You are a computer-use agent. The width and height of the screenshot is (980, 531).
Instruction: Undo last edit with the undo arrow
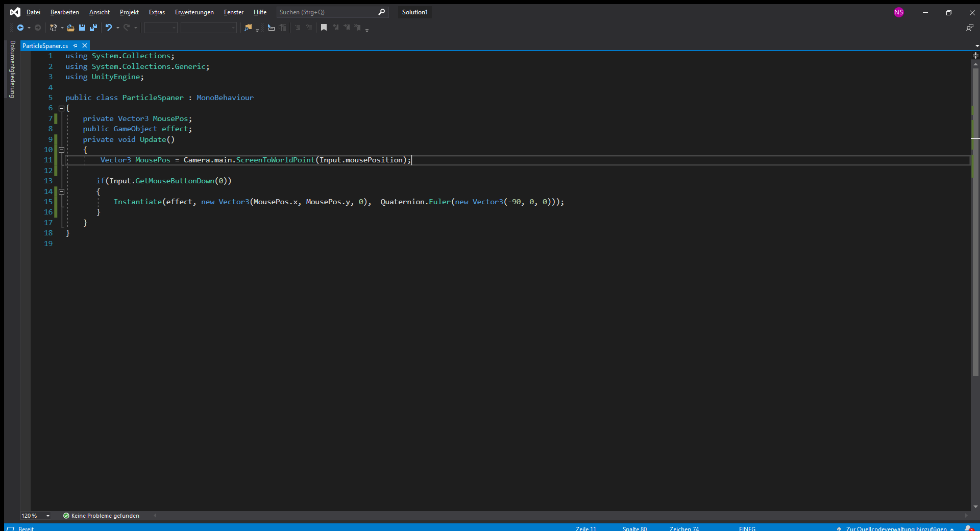point(109,28)
